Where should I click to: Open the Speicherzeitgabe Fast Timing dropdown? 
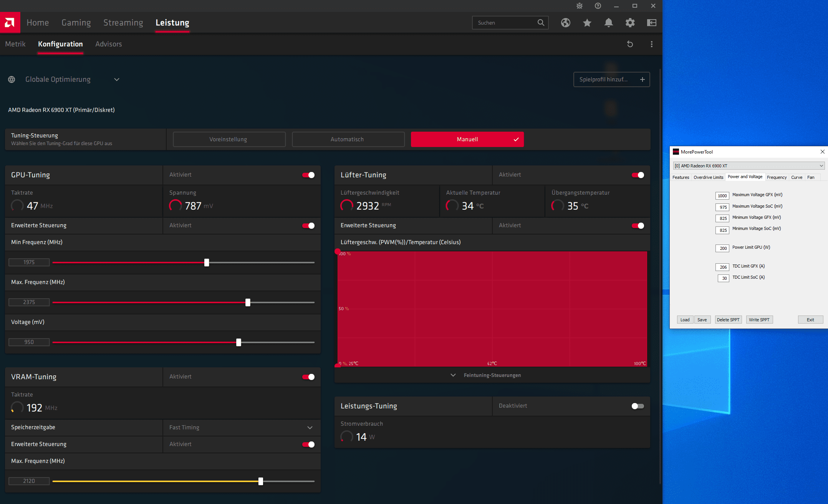(310, 428)
